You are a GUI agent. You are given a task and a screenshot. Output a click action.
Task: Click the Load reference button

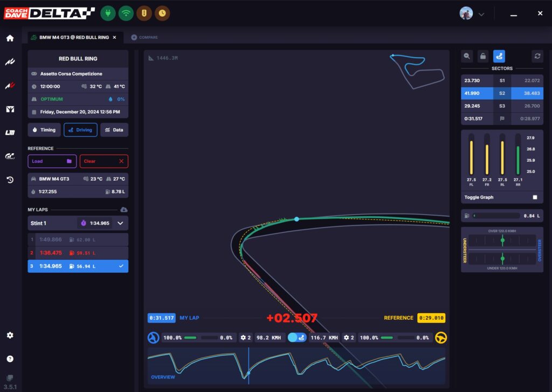point(51,161)
